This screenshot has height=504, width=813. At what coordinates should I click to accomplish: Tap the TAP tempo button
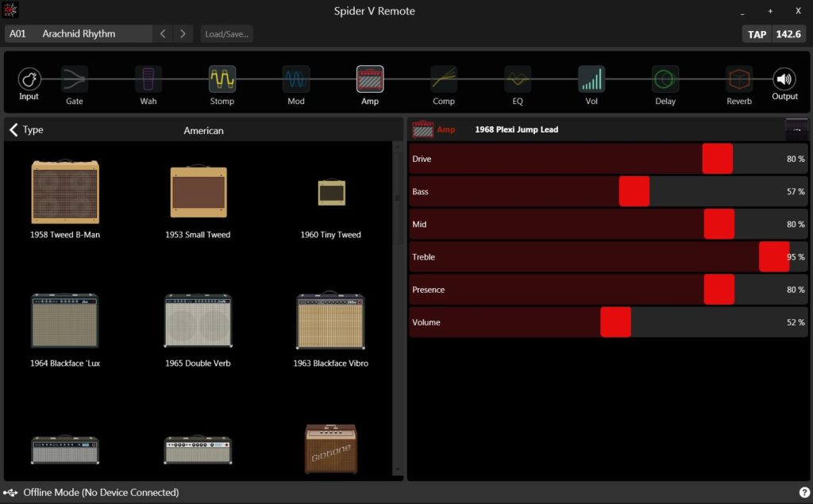tap(757, 34)
